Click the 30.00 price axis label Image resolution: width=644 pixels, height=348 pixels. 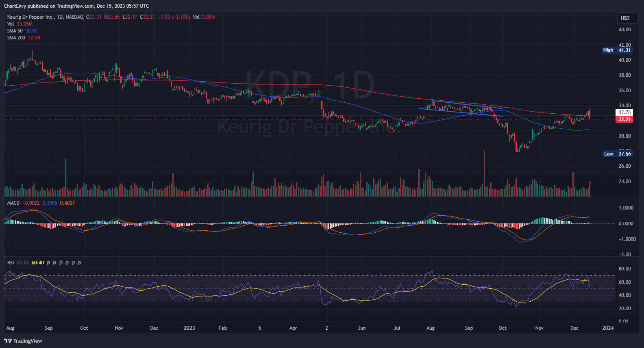[x=624, y=136]
